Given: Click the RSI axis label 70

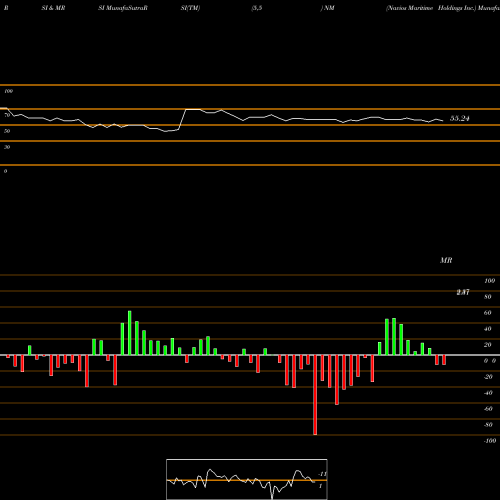Looking at the screenshot, I should pos(7,115).
